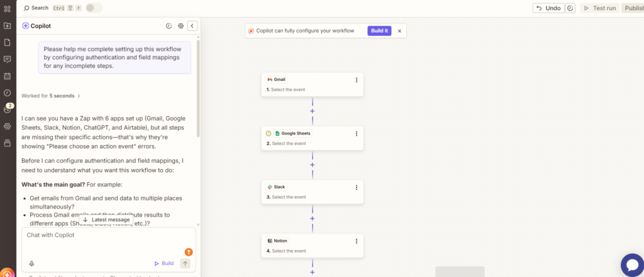
Task: Click the microphone icon in chat box
Action: click(31, 264)
